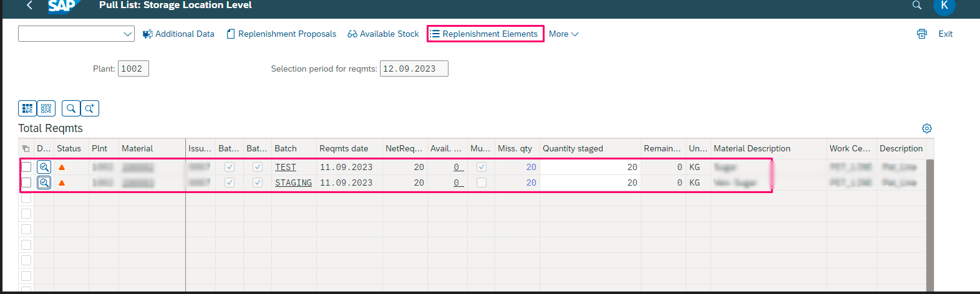Click the Find Next icon above table
Viewport: 980px width, 294px height.
pyautogui.click(x=90, y=108)
